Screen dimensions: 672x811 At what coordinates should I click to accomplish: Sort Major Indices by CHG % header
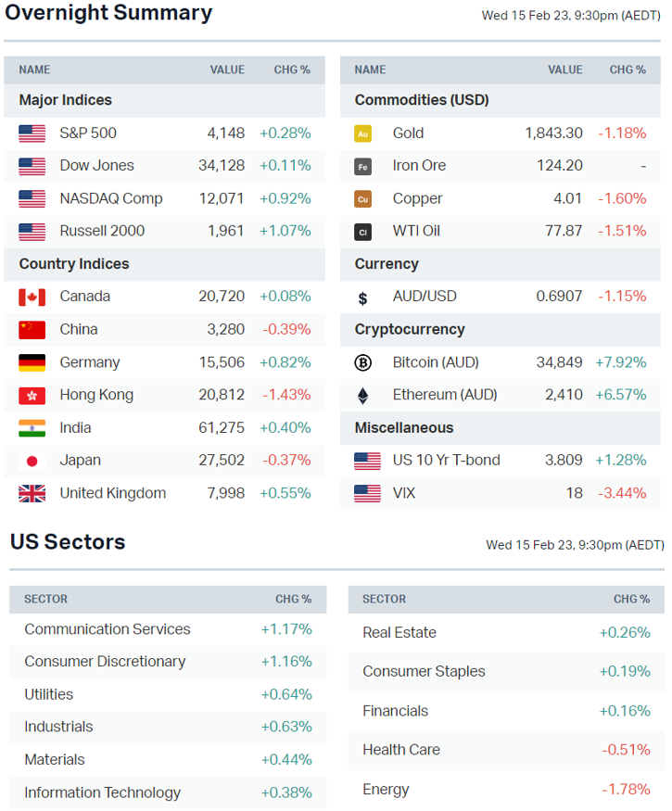pos(292,70)
